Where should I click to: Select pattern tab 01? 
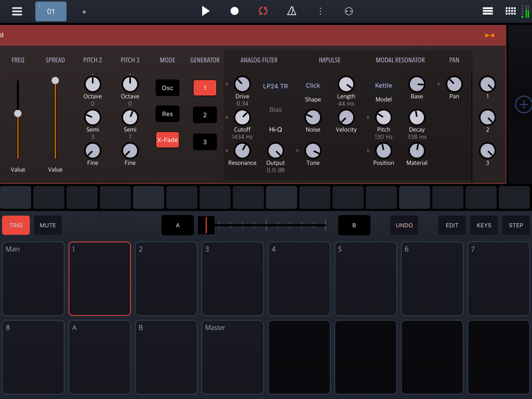pos(51,11)
